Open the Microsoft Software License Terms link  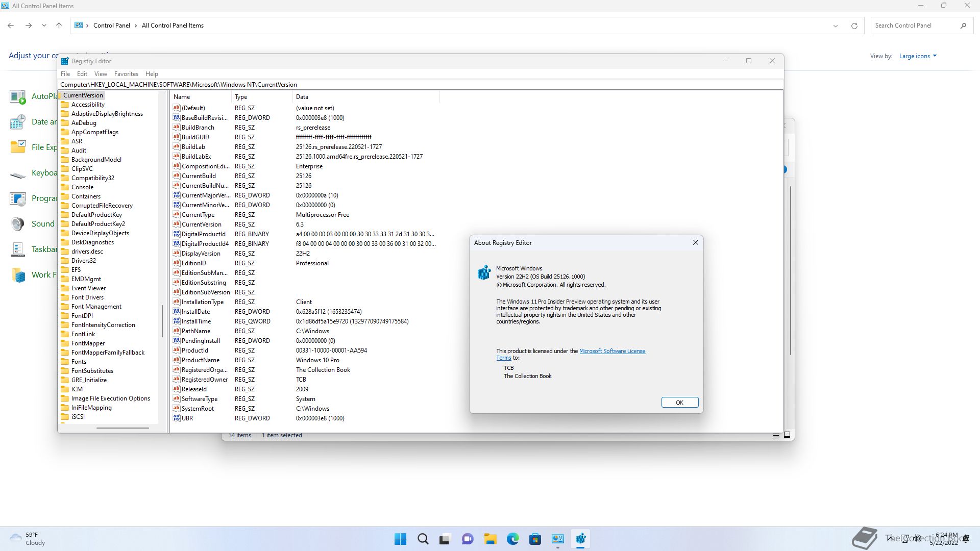pyautogui.click(x=612, y=351)
